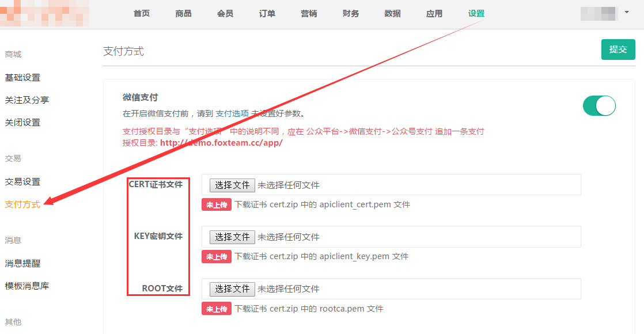
Task: Choose file for CERT证书文件
Action: pyautogui.click(x=232, y=185)
